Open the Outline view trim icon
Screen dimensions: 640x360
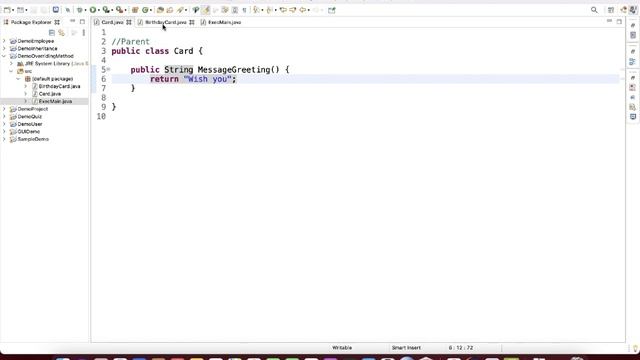(x=633, y=62)
